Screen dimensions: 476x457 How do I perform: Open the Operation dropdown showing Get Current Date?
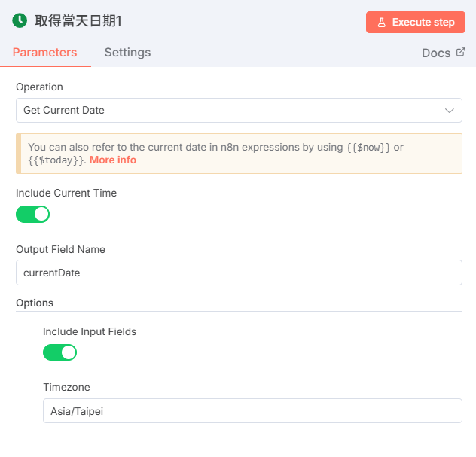pos(226,110)
